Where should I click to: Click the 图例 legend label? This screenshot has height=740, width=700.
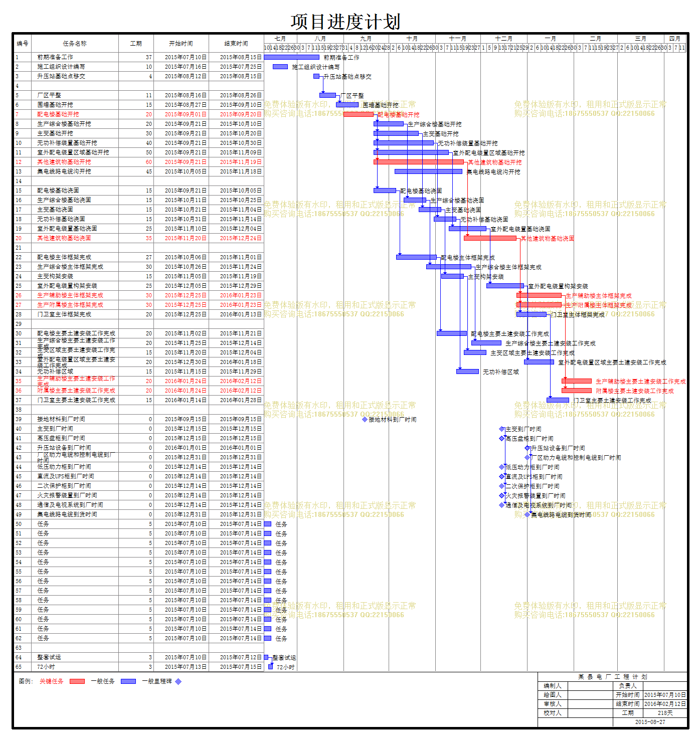click(x=26, y=681)
